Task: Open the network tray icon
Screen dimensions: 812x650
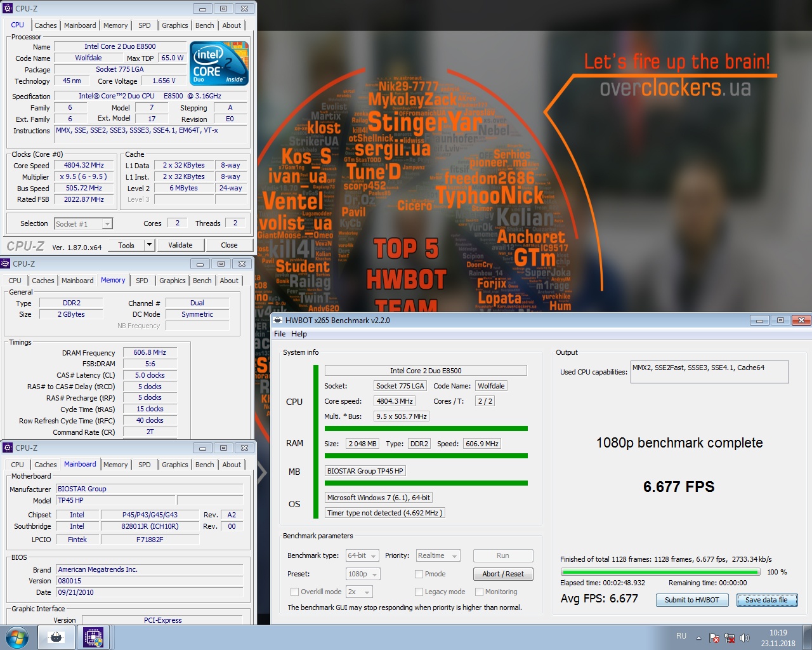Action: pos(730,638)
